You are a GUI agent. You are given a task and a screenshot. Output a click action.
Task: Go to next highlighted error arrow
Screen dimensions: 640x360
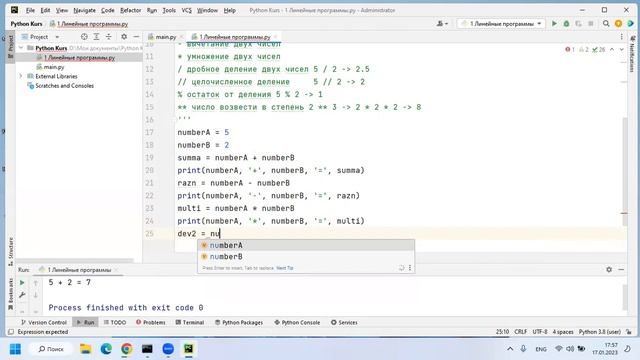pos(621,49)
